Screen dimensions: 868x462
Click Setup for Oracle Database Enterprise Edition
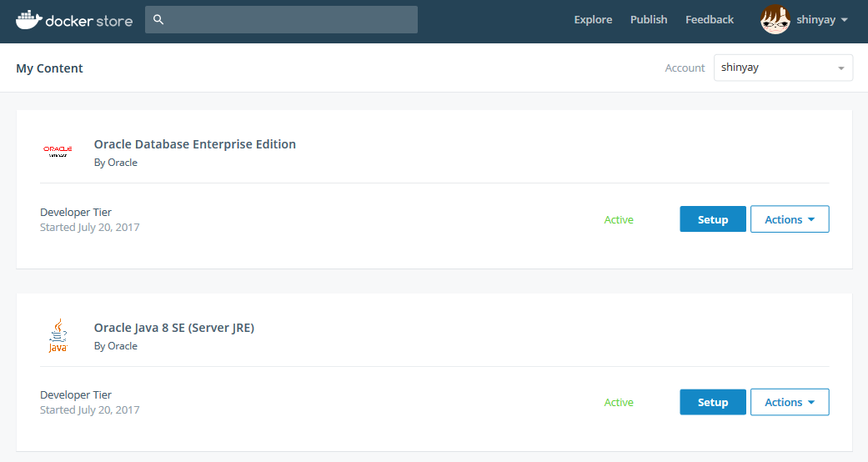point(713,219)
